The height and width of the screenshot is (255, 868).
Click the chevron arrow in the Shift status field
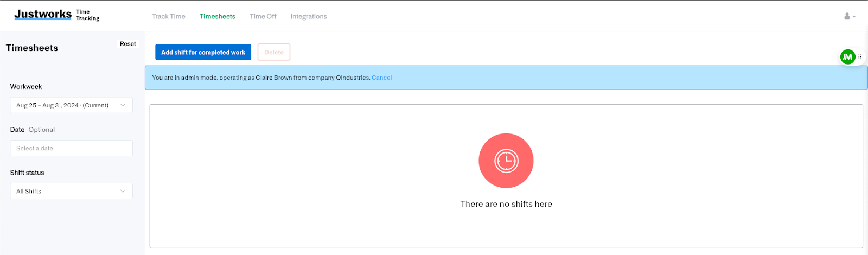point(123,191)
